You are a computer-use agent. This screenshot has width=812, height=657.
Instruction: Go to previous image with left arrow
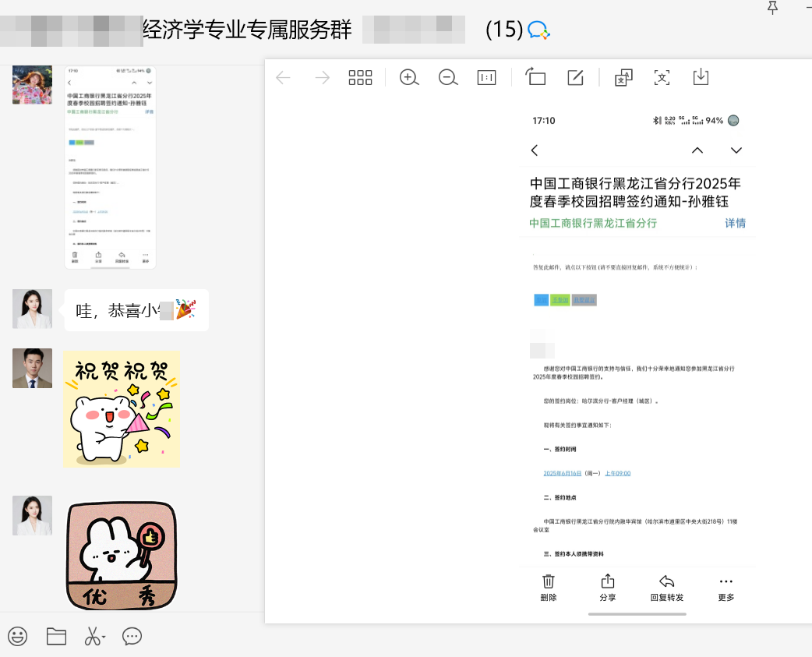click(284, 77)
